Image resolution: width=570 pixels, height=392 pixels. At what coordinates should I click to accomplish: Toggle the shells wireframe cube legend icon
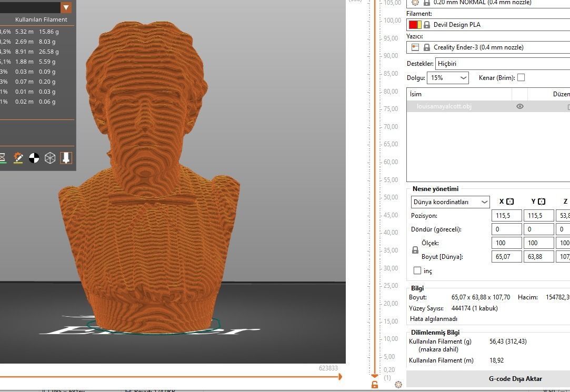pyautogui.click(x=50, y=158)
